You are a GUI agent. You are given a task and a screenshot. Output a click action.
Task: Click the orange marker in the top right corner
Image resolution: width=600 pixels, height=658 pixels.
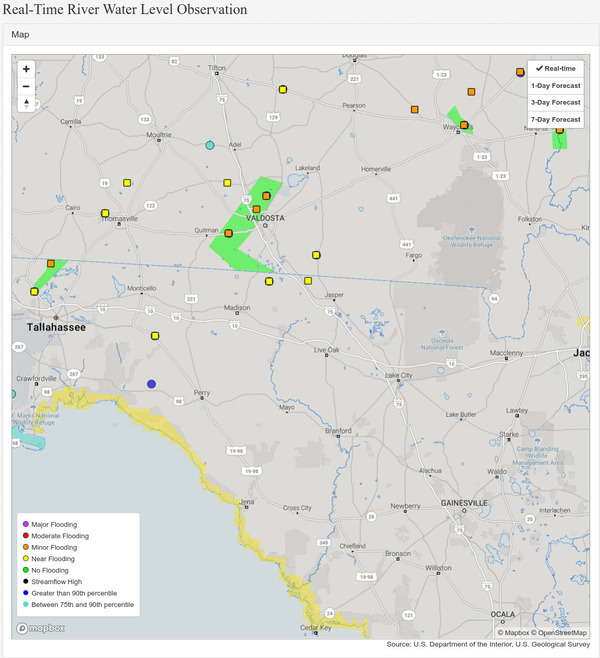pos(520,72)
